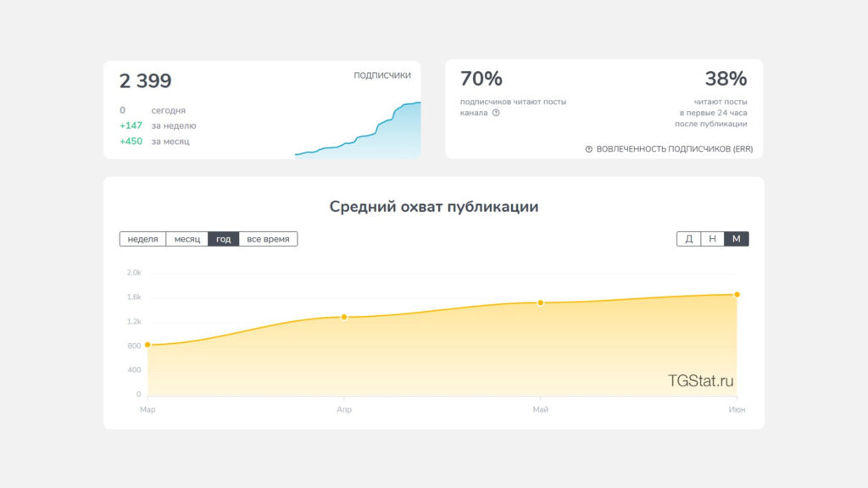The width and height of the screenshot is (868, 488).
Task: Select the 'неделя' period toggle
Action: click(x=142, y=239)
